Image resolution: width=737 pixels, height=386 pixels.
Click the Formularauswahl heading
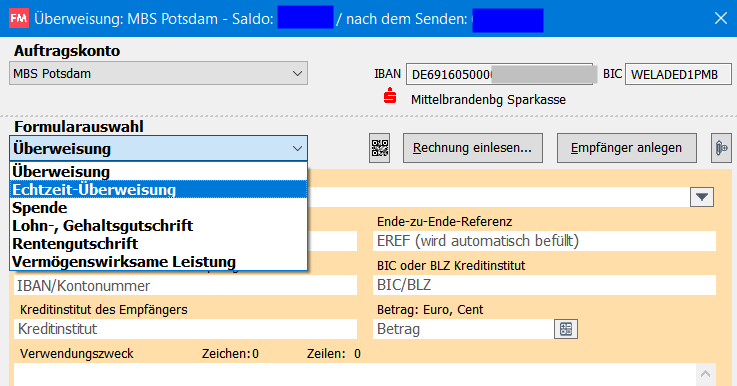[78, 126]
